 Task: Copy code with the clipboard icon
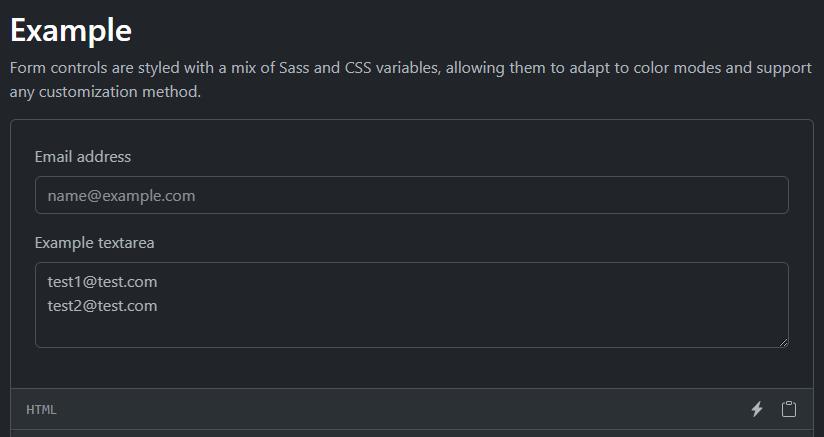(788, 409)
